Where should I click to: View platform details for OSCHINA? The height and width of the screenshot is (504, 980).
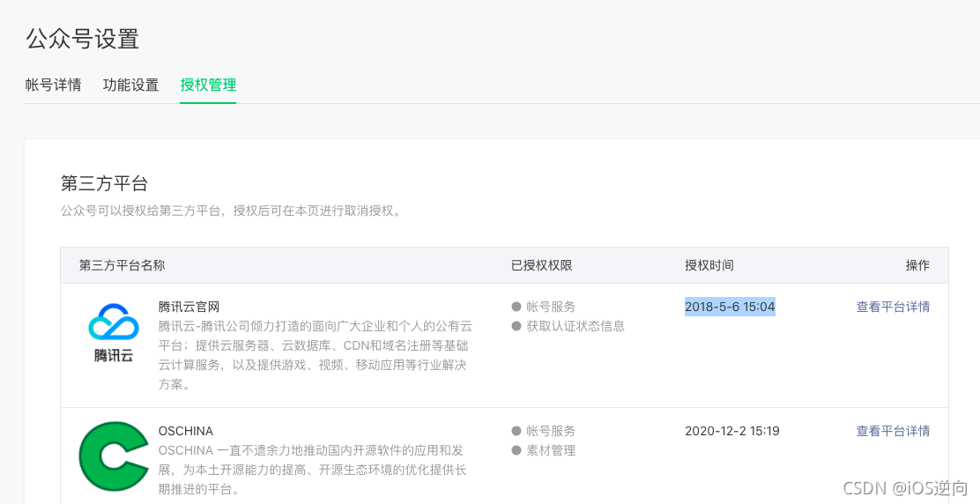tap(893, 431)
